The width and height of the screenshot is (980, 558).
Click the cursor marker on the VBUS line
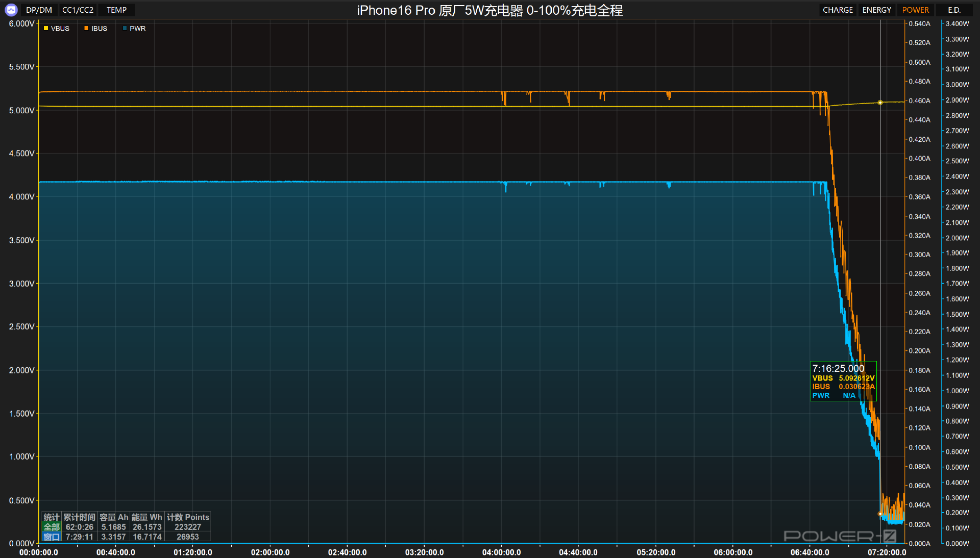[880, 103]
